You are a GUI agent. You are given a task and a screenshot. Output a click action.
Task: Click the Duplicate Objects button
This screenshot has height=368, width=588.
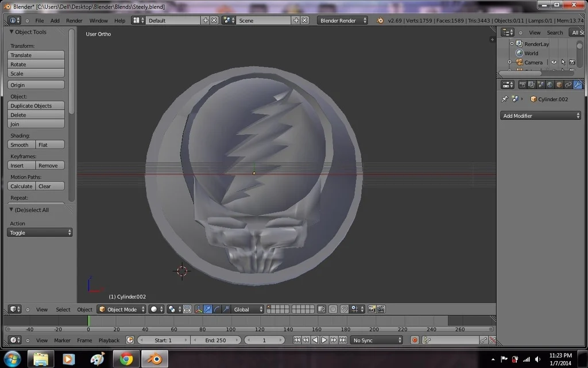coord(36,106)
